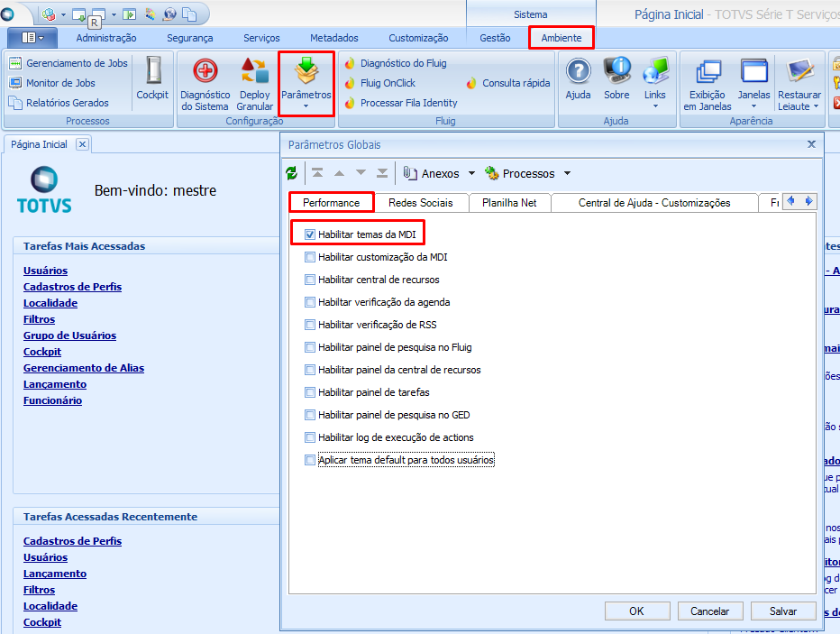Uncheck Habilitar temas da MDI
Viewport: 840px width, 634px height.
click(310, 234)
